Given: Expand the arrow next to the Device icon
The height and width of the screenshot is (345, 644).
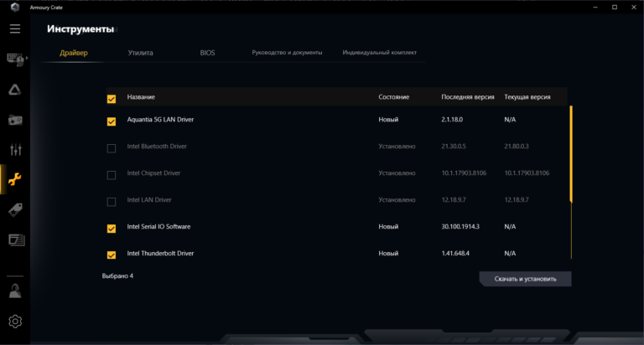Looking at the screenshot, I should point(27,59).
